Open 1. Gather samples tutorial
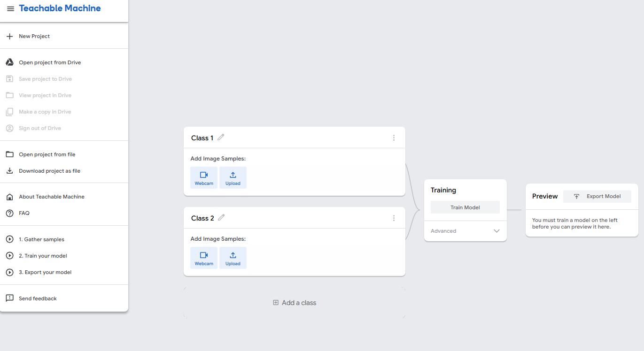Image resolution: width=644 pixels, height=351 pixels. 41,239
